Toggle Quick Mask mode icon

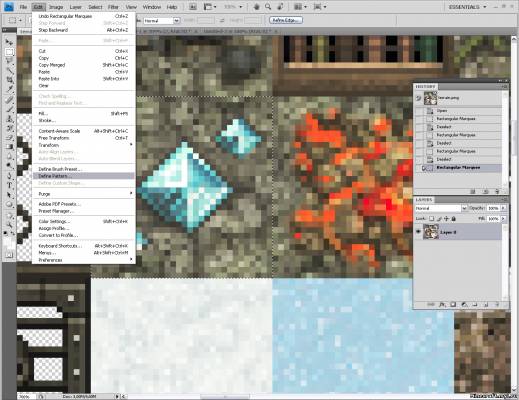coord(9,255)
